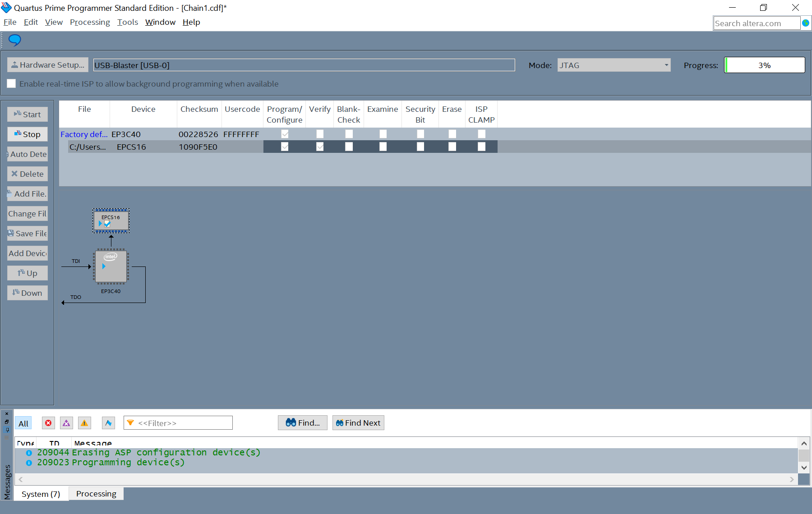The width and height of the screenshot is (812, 514).
Task: Switch to the Processing messages tab
Action: coord(96,494)
